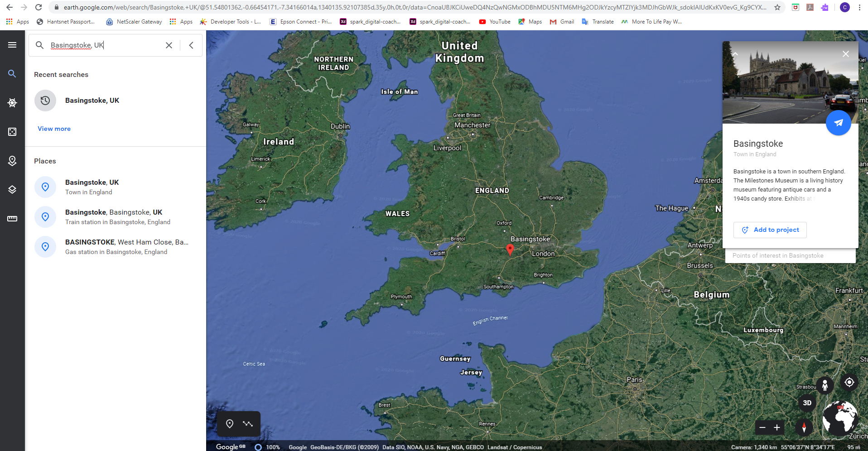
Task: Select the Street View pegman icon
Action: [825, 385]
